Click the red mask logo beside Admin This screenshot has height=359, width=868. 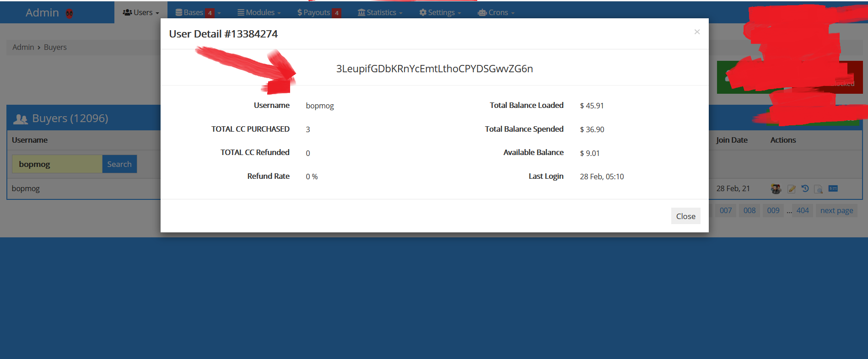[x=70, y=13]
